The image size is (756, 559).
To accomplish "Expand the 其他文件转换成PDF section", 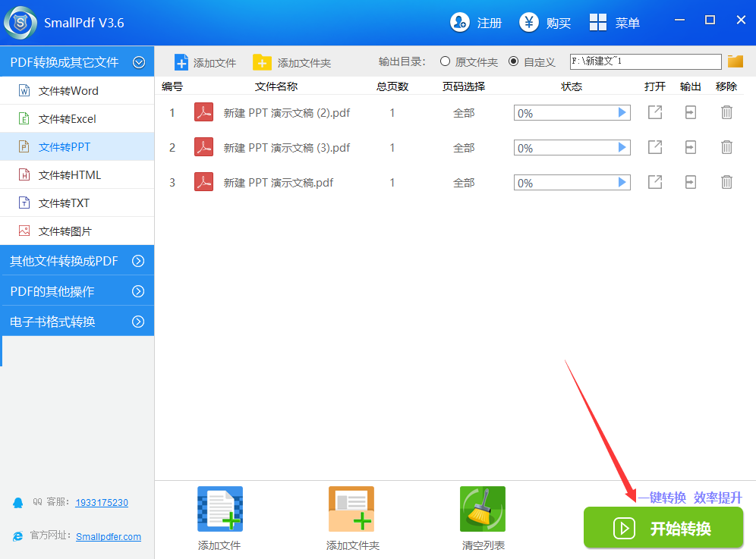I will pos(138,261).
